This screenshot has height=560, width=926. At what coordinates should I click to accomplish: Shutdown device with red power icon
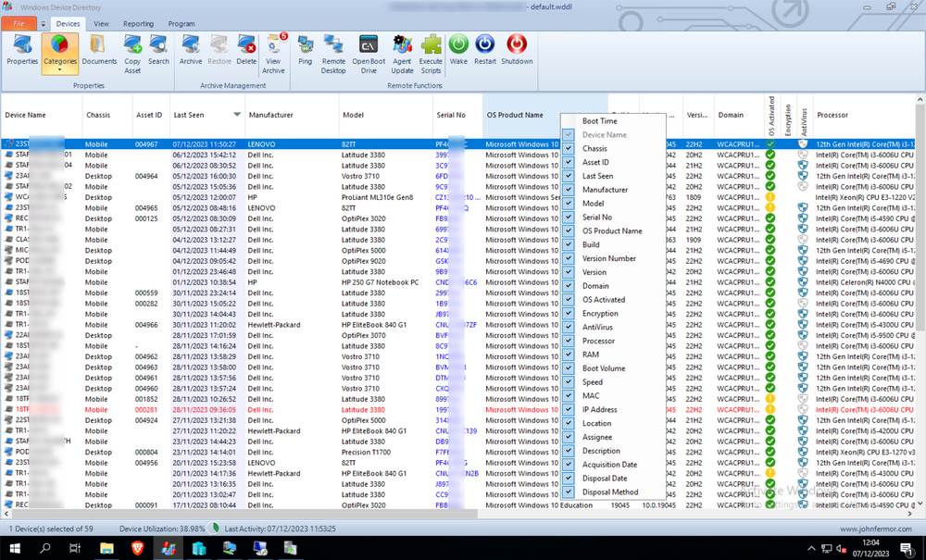coord(517,50)
